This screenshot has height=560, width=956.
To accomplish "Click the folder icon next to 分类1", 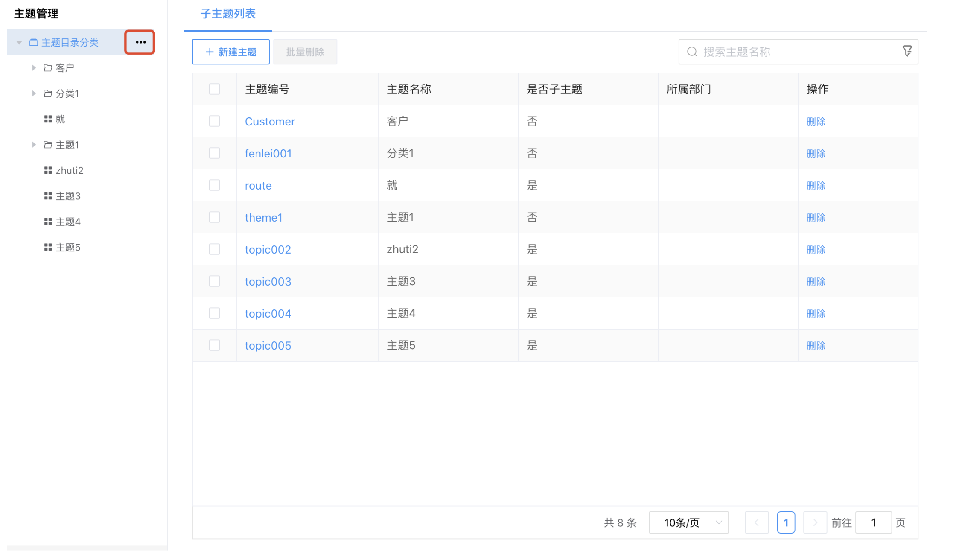I will (48, 93).
